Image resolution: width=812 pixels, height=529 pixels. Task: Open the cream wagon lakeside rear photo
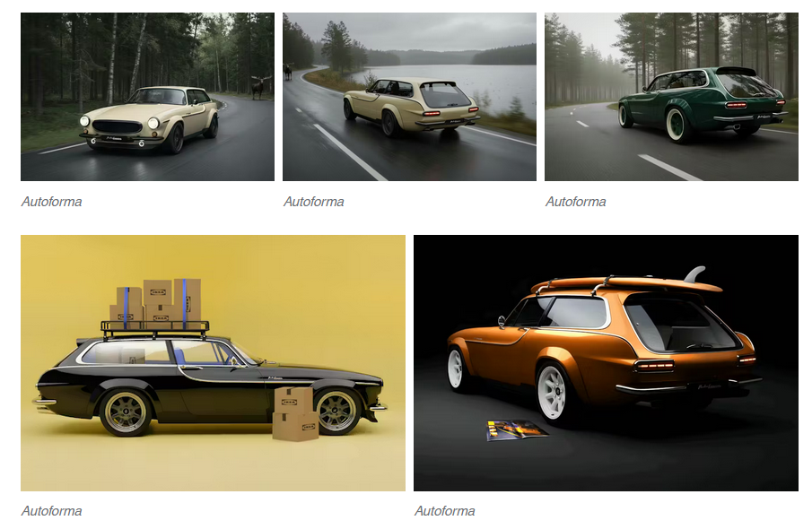[409, 97]
